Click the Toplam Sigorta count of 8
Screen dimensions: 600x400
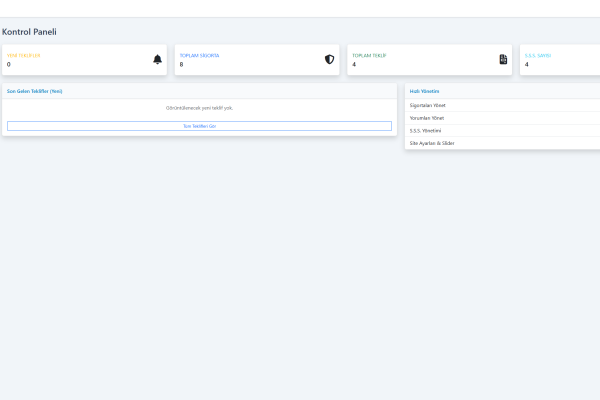[181, 64]
